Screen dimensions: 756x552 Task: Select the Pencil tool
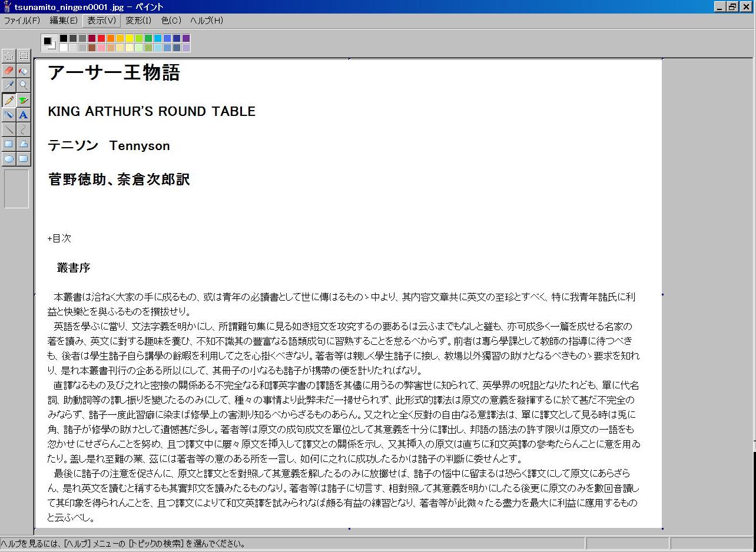click(x=9, y=100)
